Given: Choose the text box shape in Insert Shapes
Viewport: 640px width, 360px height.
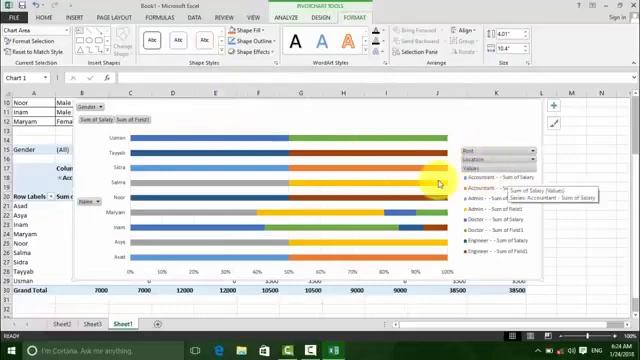Looking at the screenshot, I should pyautogui.click(x=80, y=31).
